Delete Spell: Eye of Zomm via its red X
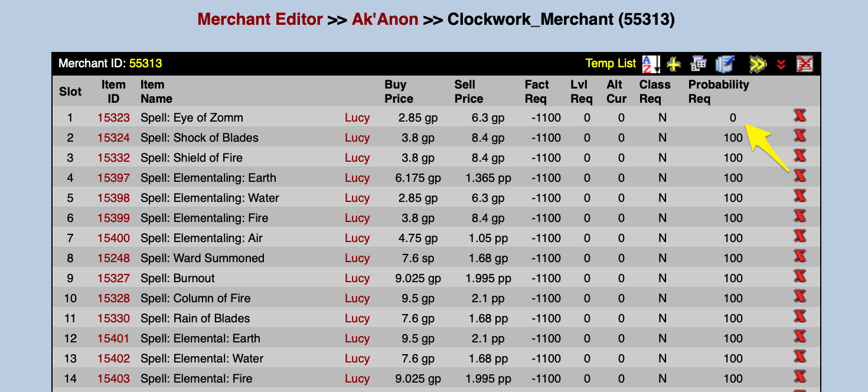 coord(800,117)
